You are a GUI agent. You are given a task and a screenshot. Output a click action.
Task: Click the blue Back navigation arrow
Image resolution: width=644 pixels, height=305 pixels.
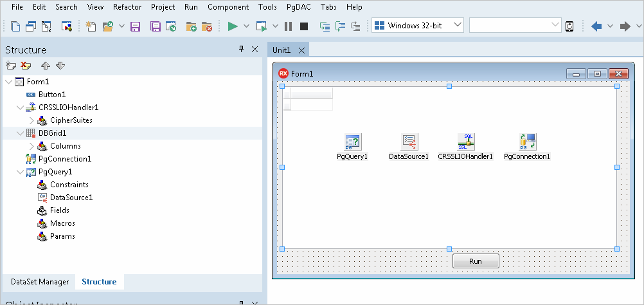[x=596, y=27]
